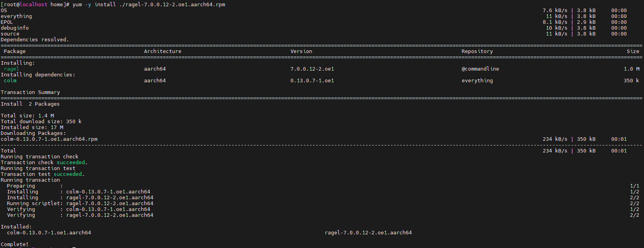
Task: Click the colm-0.13.0.7-1.oe1.aarch64.rpm download line
Action: coord(49,139)
